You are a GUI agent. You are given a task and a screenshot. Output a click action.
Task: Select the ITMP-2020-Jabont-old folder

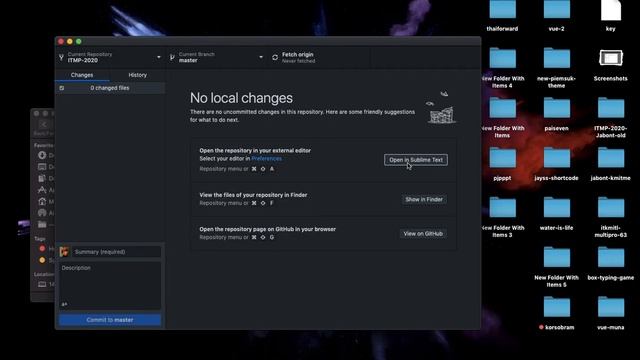pyautogui.click(x=611, y=118)
